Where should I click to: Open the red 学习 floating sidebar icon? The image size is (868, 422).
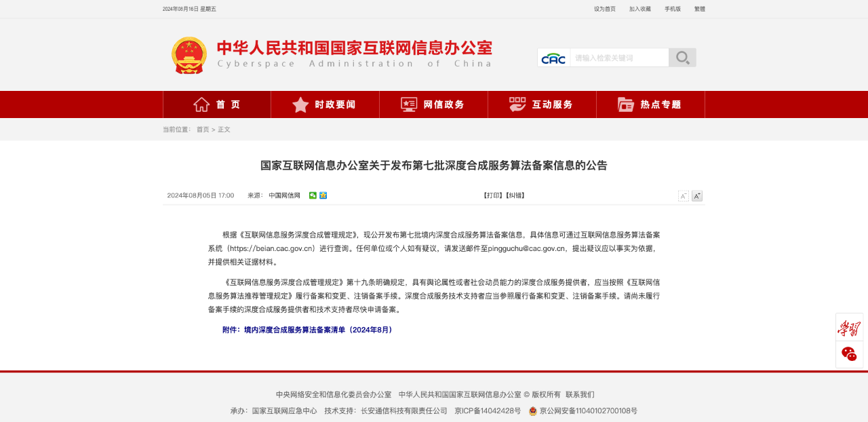849,328
